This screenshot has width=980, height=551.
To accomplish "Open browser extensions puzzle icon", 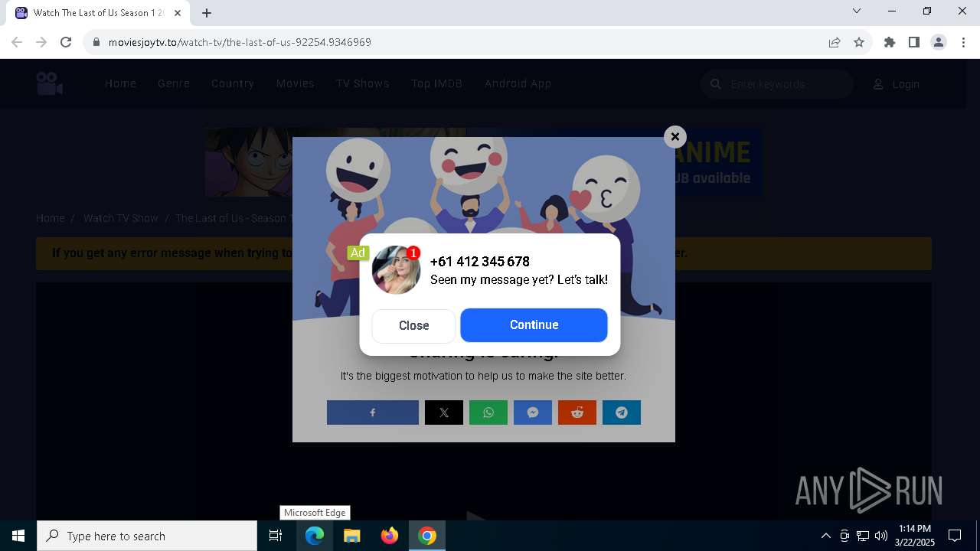I will [x=890, y=42].
